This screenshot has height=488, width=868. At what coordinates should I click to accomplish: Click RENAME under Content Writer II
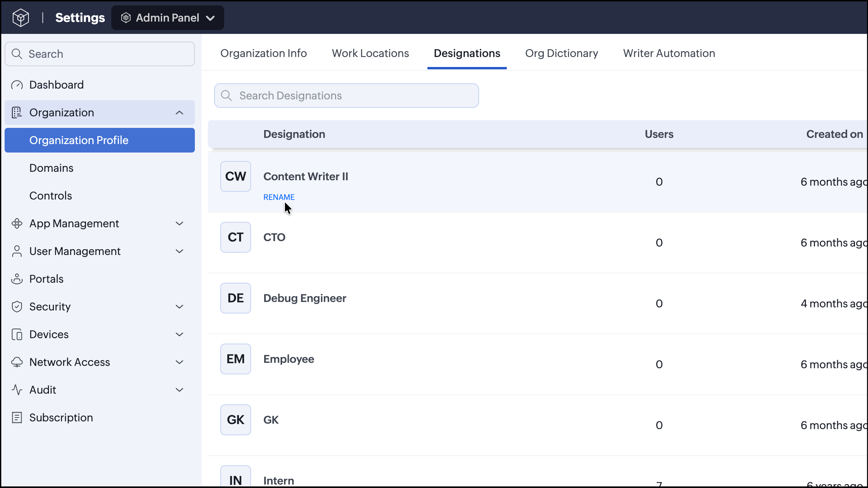pyautogui.click(x=279, y=197)
